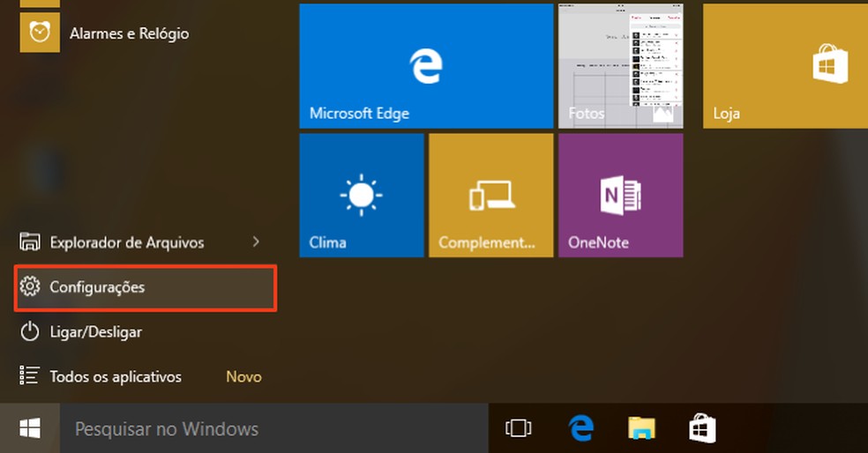Open the Loja store tile

(785, 66)
